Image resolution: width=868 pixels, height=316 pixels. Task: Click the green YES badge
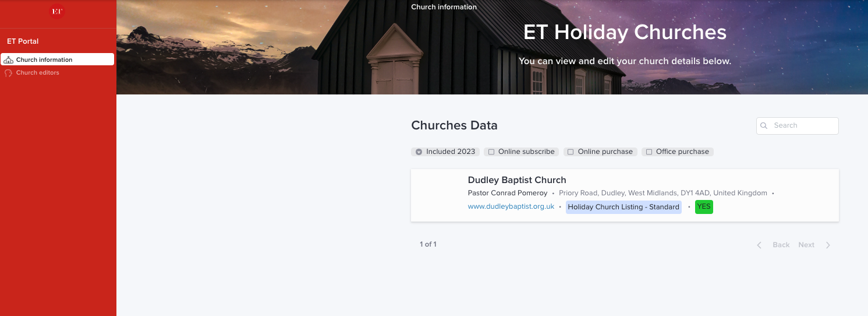click(704, 206)
